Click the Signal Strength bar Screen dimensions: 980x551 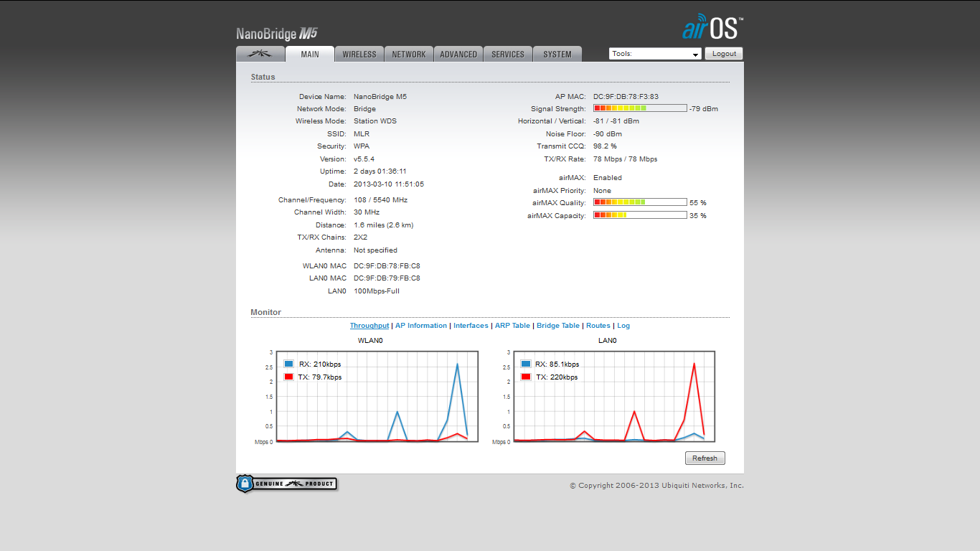[639, 108]
